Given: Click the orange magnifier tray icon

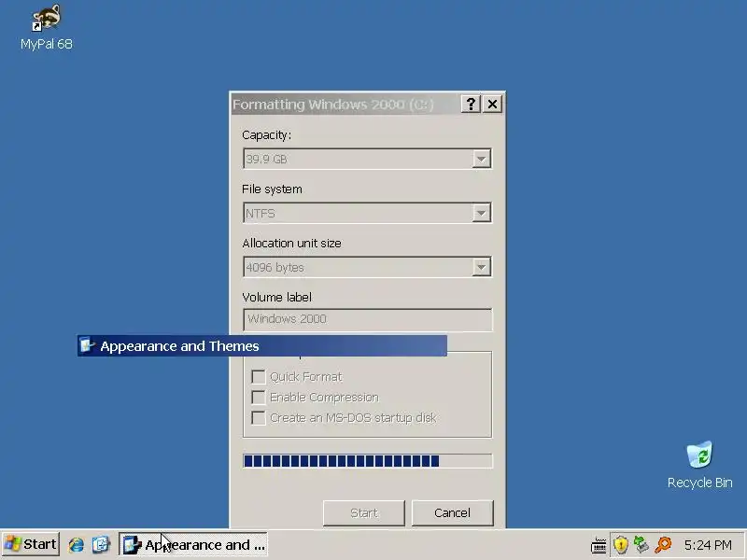Looking at the screenshot, I should coord(663,544).
